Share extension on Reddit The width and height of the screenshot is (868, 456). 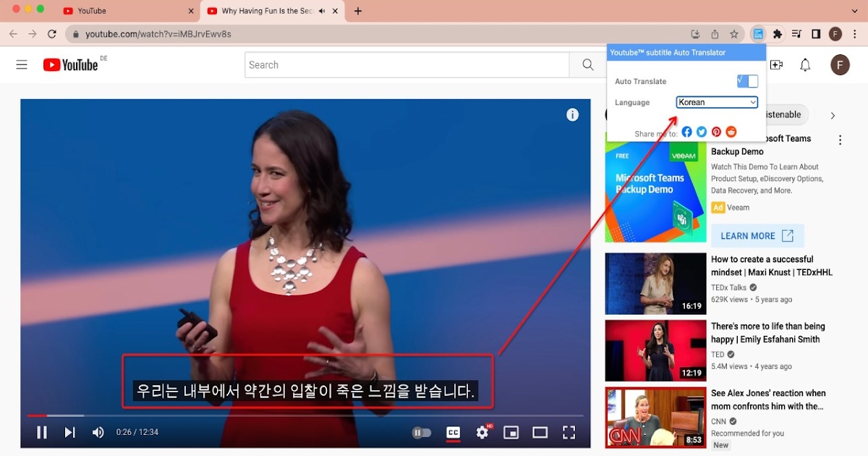(x=731, y=132)
